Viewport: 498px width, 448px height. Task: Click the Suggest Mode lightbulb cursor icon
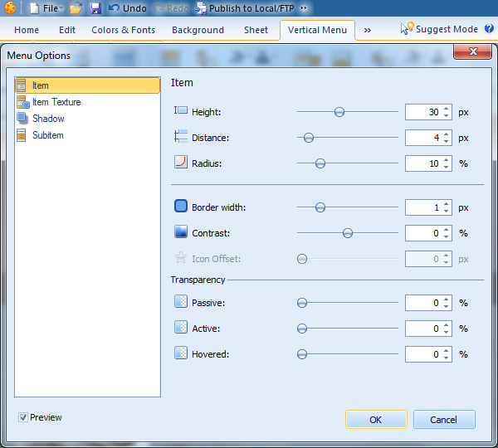coord(407,27)
